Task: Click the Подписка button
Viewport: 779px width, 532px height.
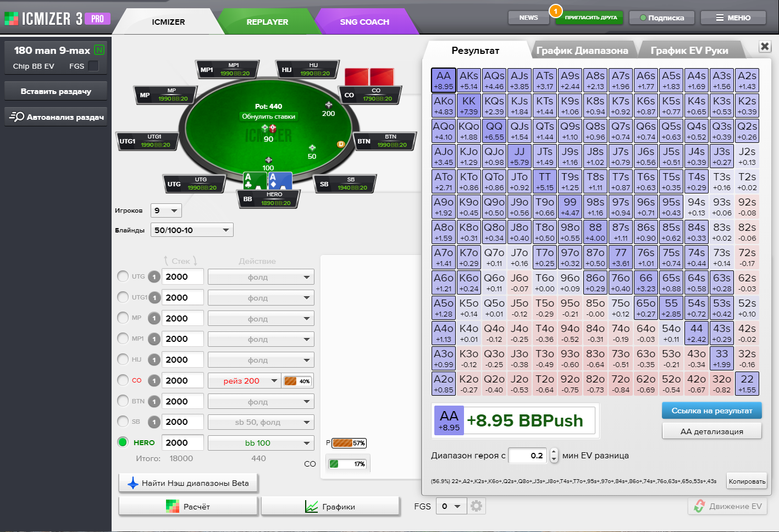Action: [x=662, y=18]
